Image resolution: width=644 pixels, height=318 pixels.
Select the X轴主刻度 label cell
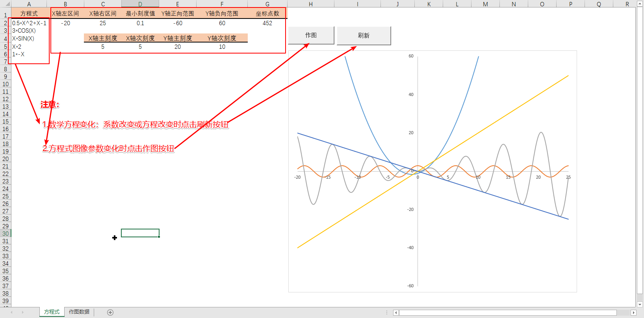(103, 38)
